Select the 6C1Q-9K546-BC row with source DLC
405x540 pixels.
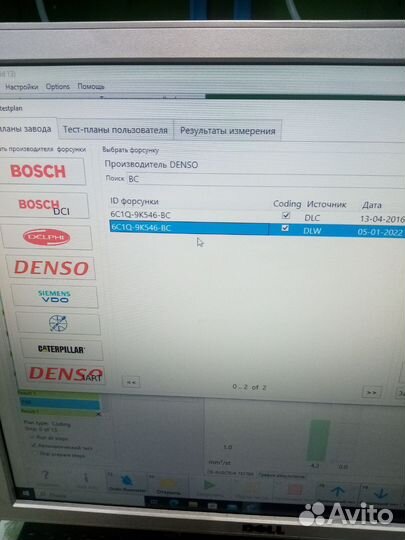(257, 216)
